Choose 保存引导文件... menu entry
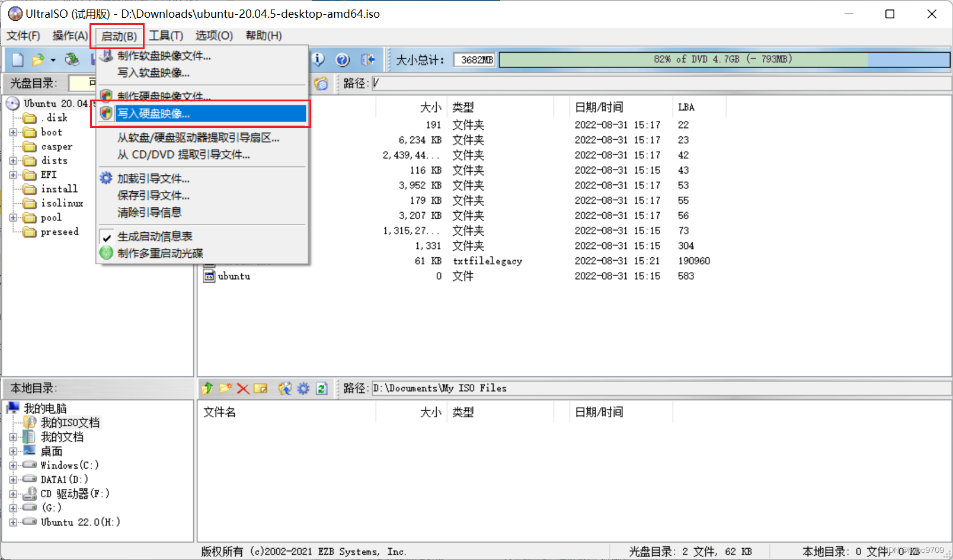This screenshot has height=560, width=953. click(153, 195)
